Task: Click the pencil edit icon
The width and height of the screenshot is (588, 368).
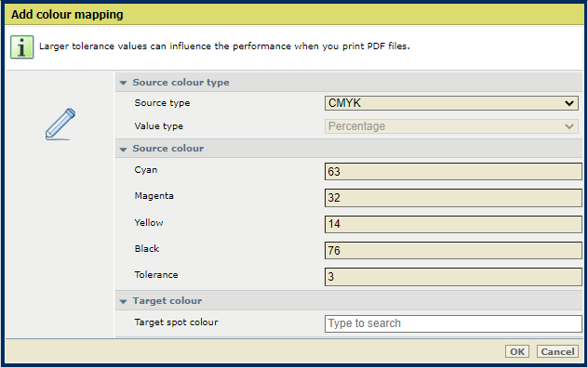Action: coord(60,125)
